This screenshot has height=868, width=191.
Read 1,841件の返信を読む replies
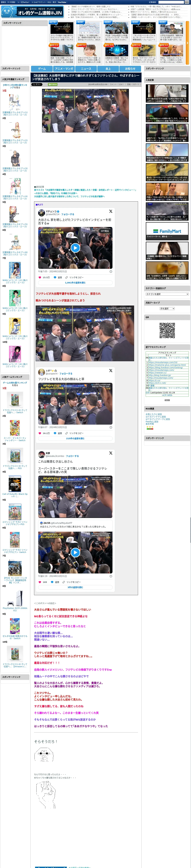click(x=75, y=283)
